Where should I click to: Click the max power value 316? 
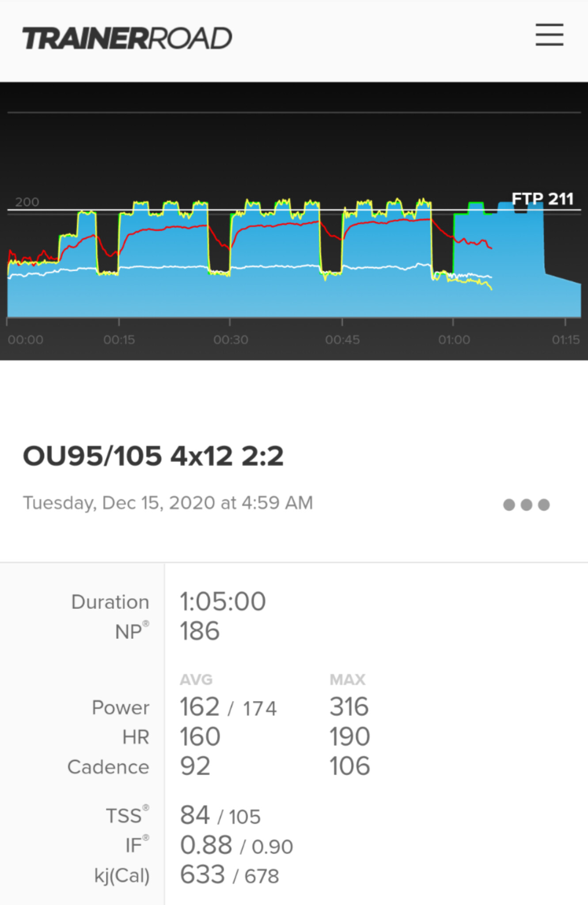point(349,707)
